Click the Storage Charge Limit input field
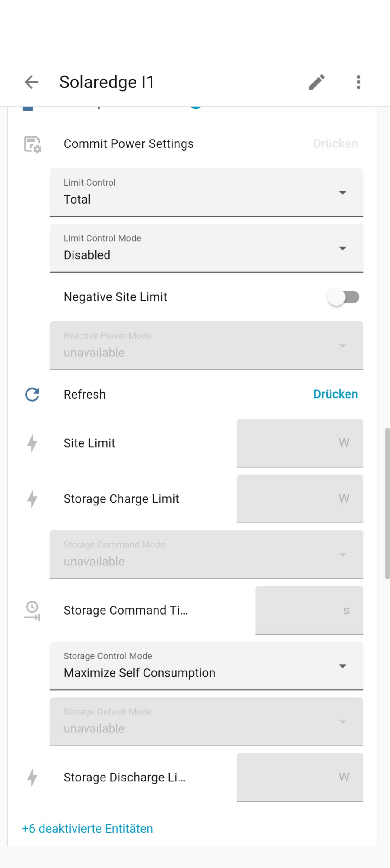 pos(300,499)
